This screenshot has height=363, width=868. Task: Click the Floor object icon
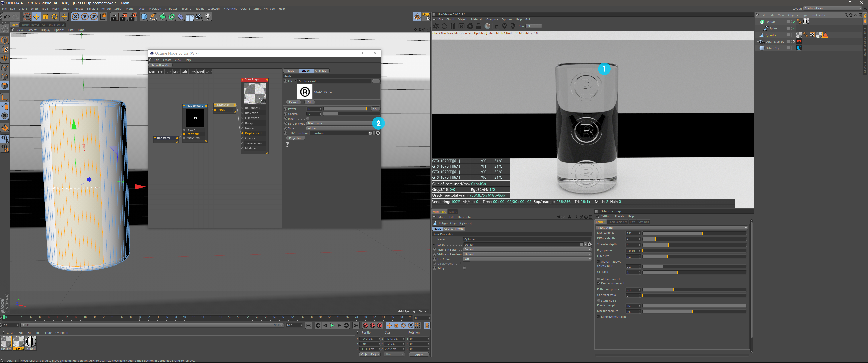tap(190, 16)
